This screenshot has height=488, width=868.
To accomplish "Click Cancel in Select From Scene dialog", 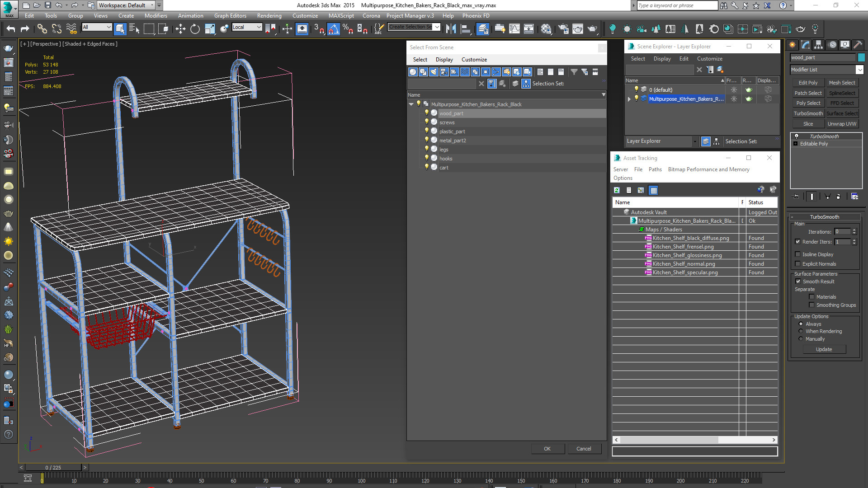I will [584, 449].
